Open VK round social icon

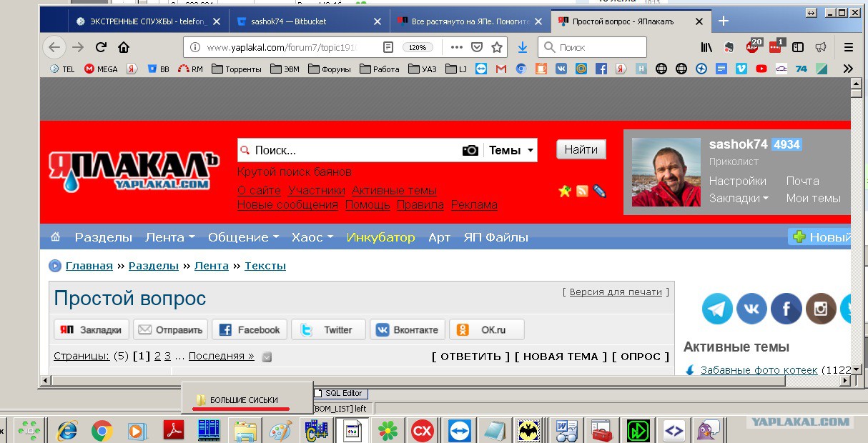(751, 309)
